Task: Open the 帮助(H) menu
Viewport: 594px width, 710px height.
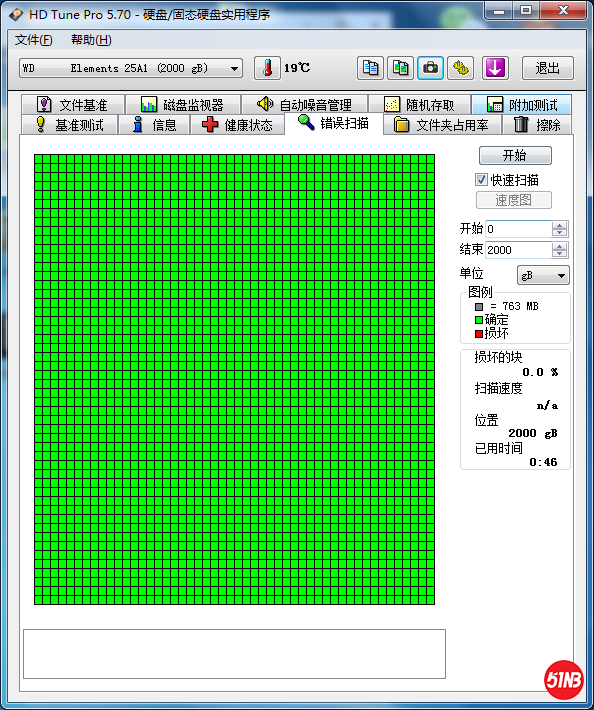Action: pyautogui.click(x=91, y=40)
